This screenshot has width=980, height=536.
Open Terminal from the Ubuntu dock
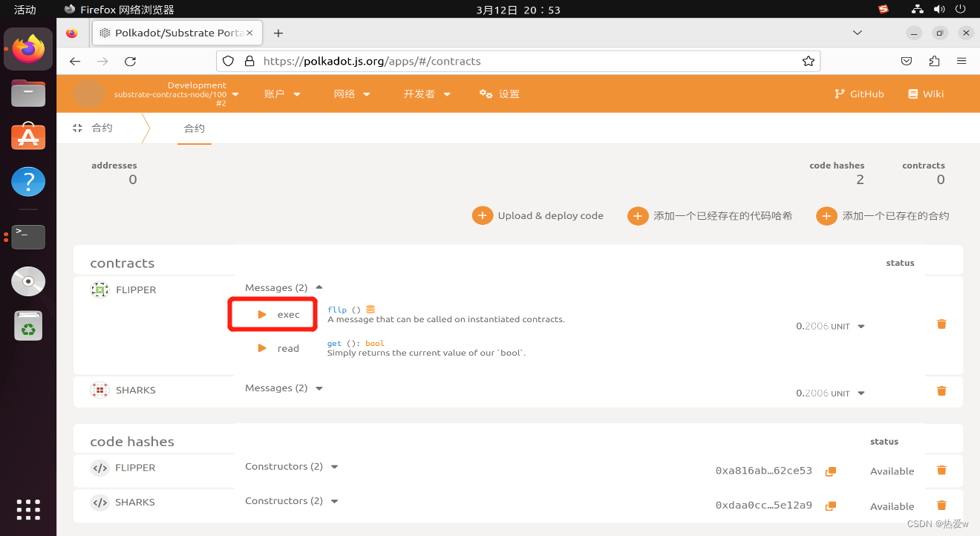point(28,237)
